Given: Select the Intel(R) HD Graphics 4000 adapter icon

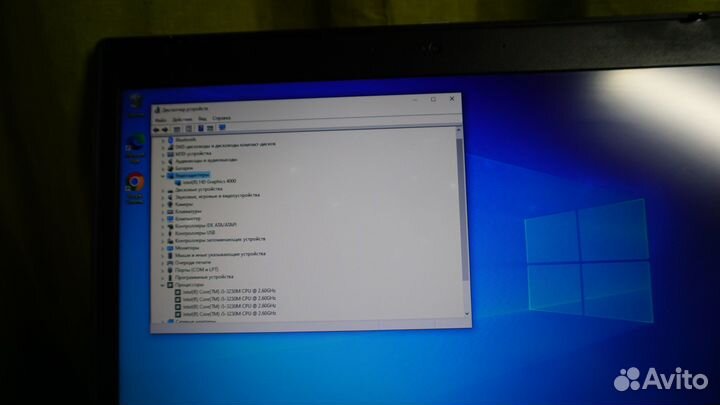Looking at the screenshot, I should (x=178, y=182).
